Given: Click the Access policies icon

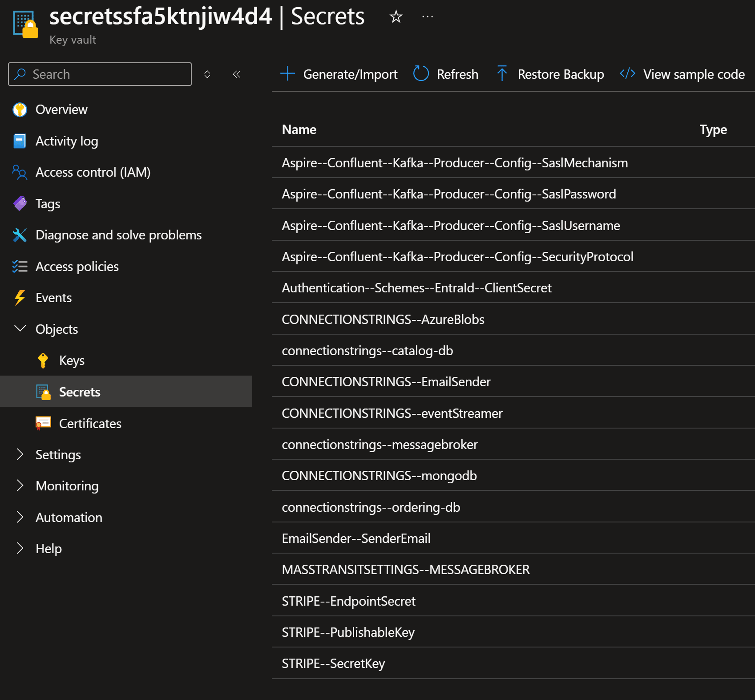Looking at the screenshot, I should coord(20,266).
